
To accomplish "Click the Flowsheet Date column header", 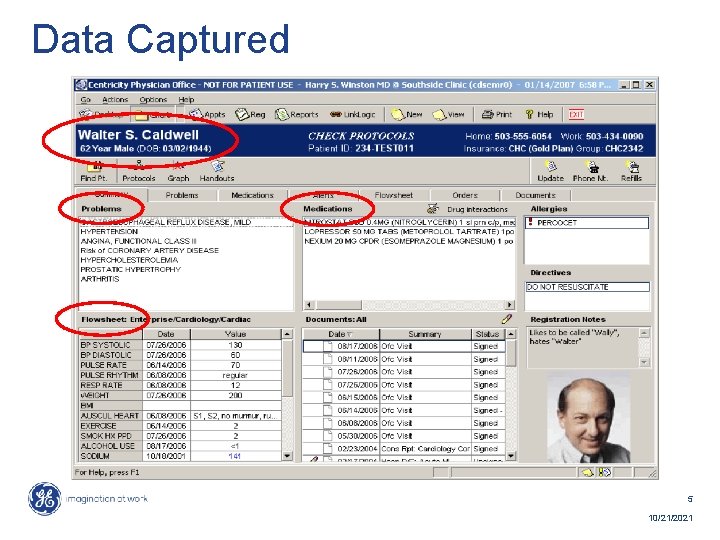I will click(166, 334).
